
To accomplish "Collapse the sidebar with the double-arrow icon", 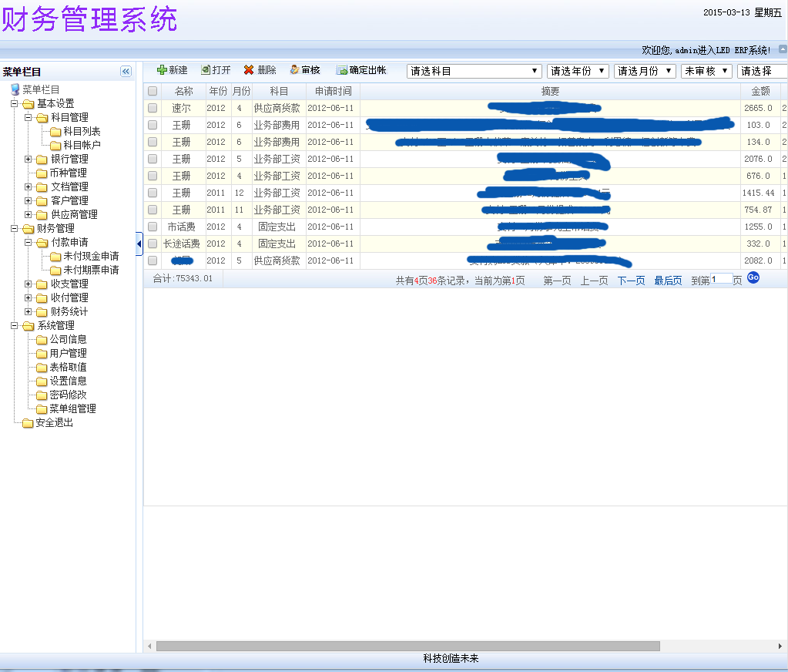I will click(x=126, y=72).
